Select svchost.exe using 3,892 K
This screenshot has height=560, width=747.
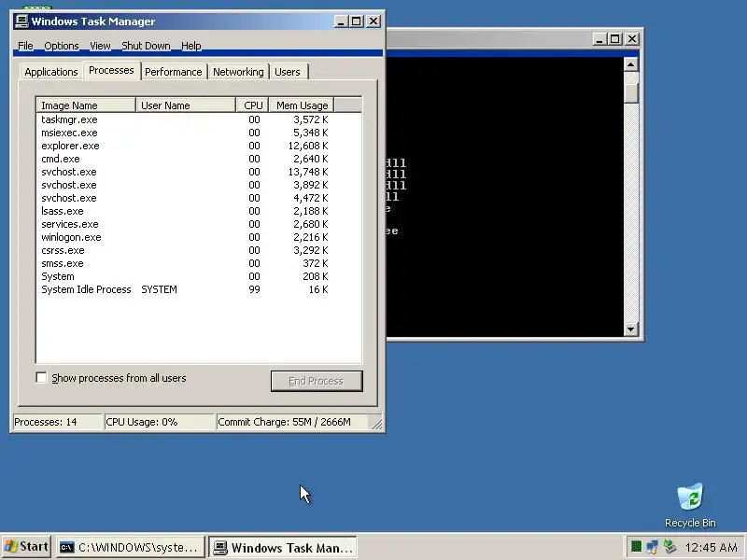184,185
